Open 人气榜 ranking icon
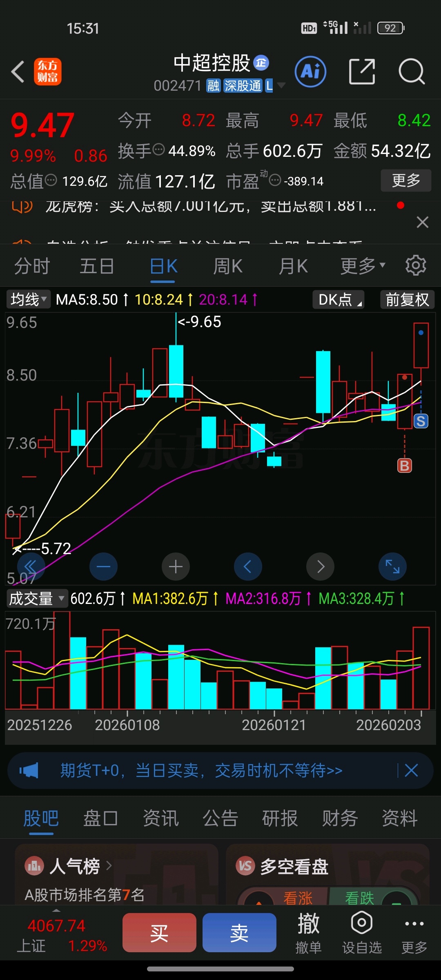The height and width of the screenshot is (980, 441). click(x=34, y=865)
